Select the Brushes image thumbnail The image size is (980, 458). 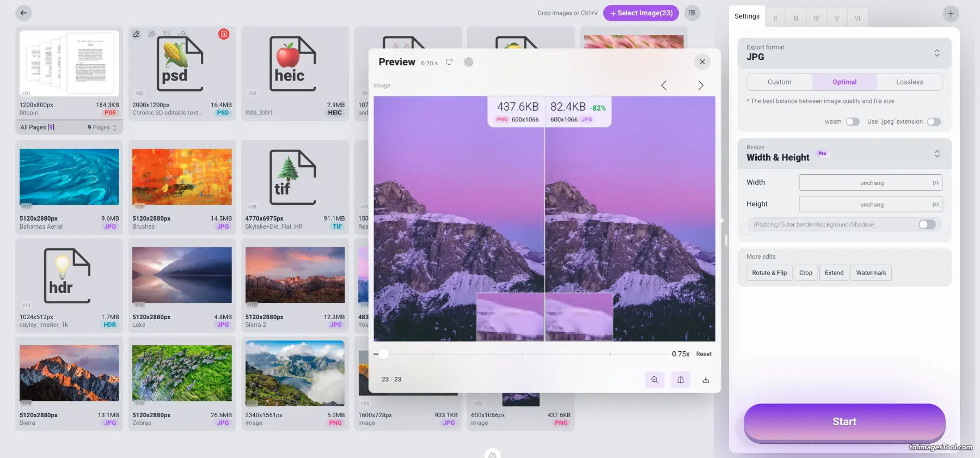[182, 177]
